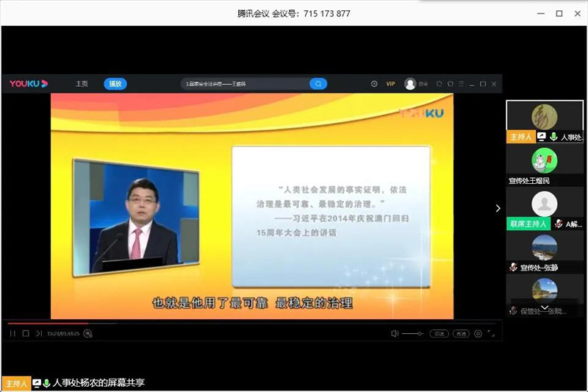
Task: Click the circular icon right of the Youku login text
Action: point(439,84)
